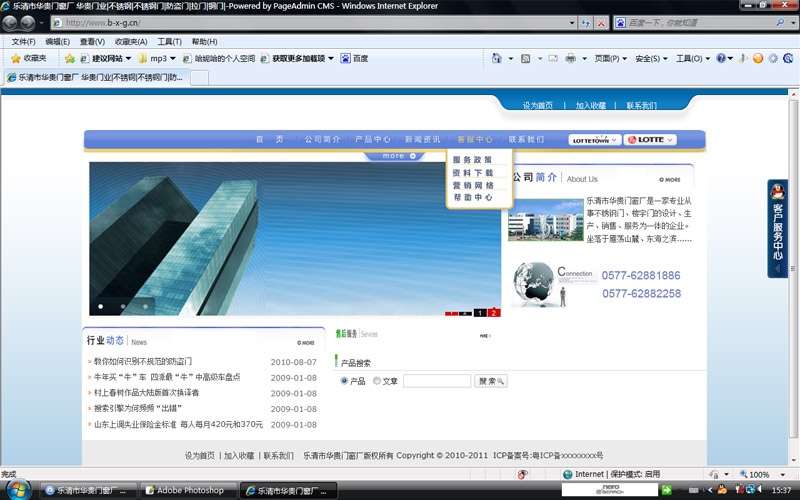Click the 搜索 product search button
The height and width of the screenshot is (500, 800).
coord(491,381)
